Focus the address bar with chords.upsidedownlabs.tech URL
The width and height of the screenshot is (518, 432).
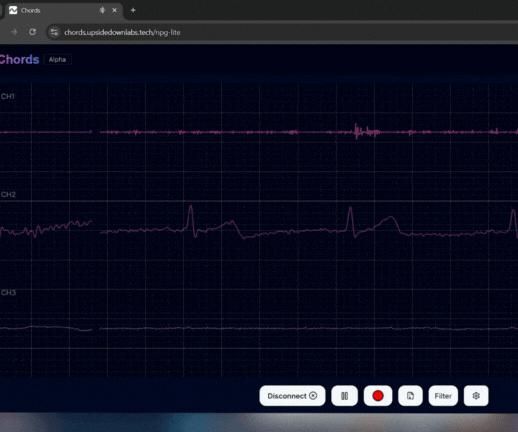point(282,32)
